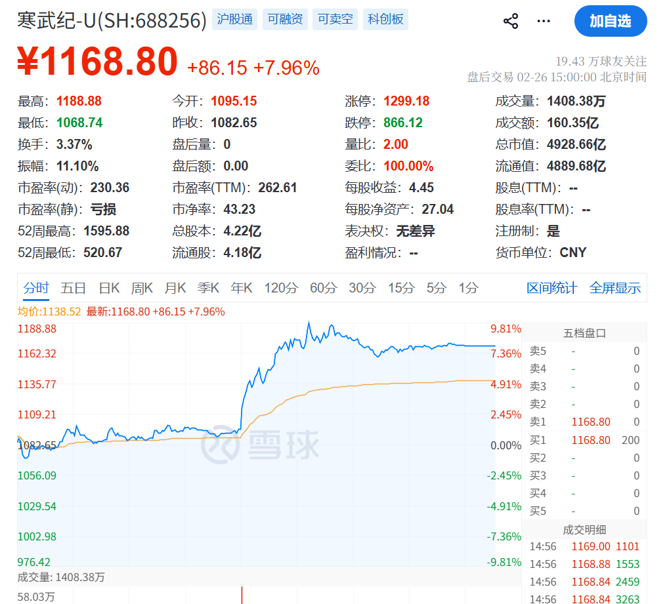Open 区间统计 range statistics
The height and width of the screenshot is (604, 667).
[x=552, y=288]
